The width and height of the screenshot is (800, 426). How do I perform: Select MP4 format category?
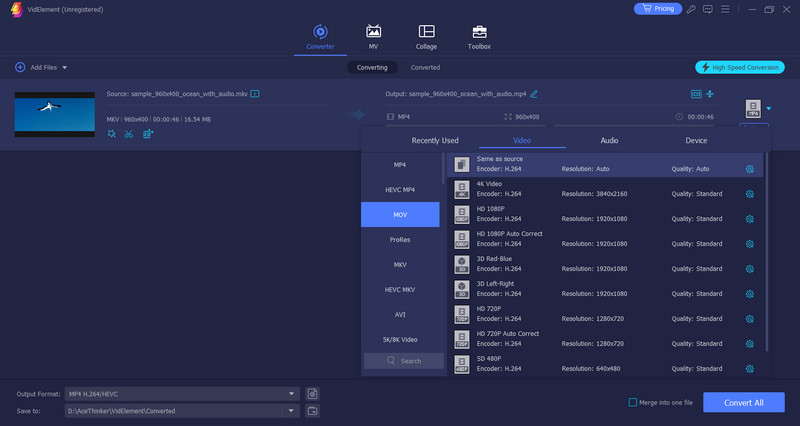(400, 165)
